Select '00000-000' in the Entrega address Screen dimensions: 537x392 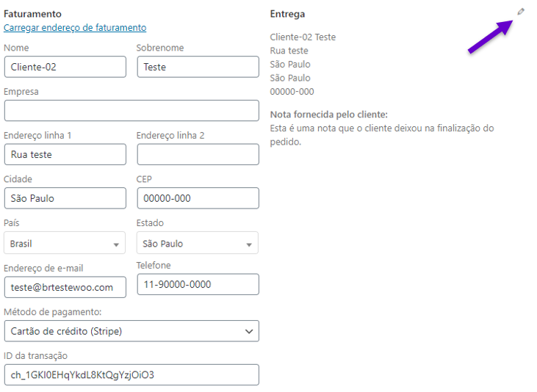coord(292,92)
